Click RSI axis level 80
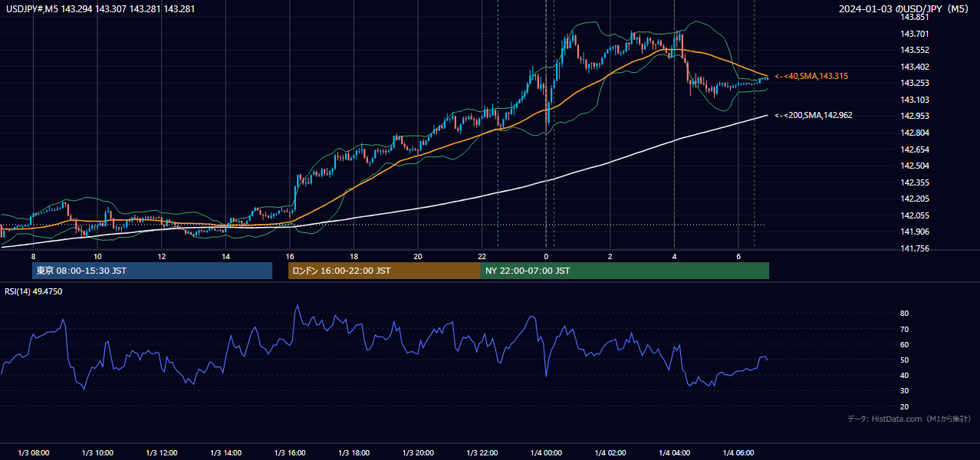The height and width of the screenshot is (460, 980). tap(904, 314)
